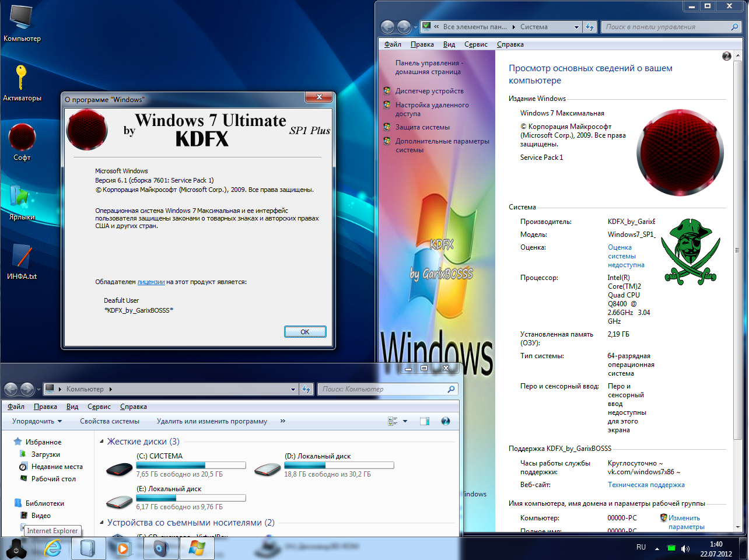Click the network status icon in tray
The height and width of the screenshot is (560, 749).
click(671, 548)
